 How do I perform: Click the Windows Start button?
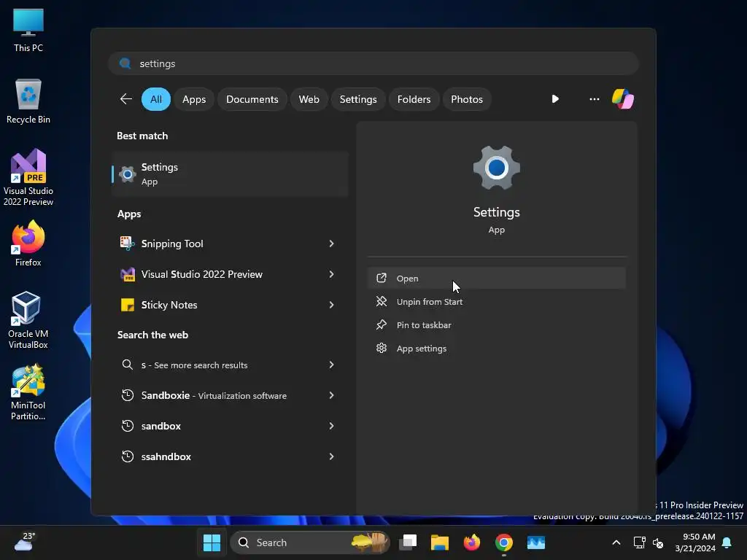click(212, 542)
